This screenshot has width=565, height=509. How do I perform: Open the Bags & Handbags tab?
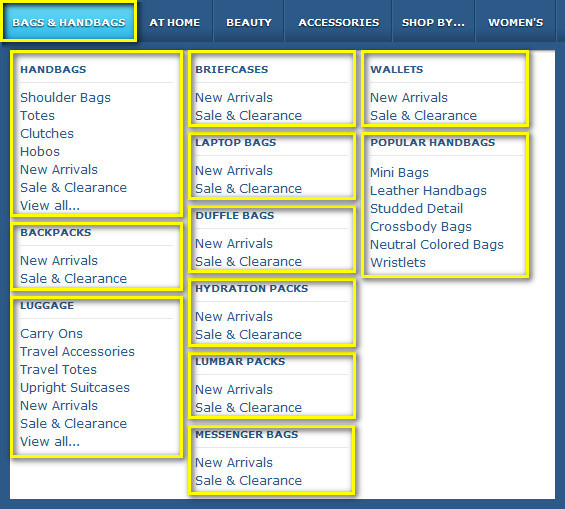(68, 22)
